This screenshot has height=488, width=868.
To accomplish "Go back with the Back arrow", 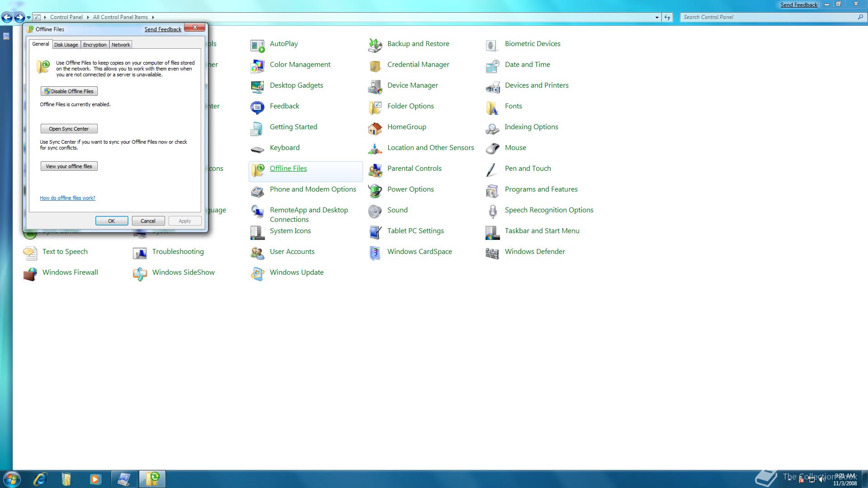I will coord(7,17).
